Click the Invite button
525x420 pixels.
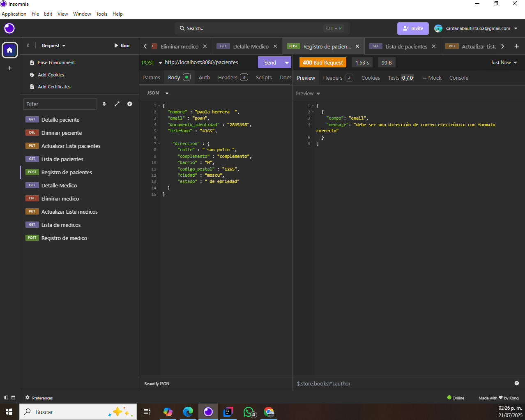coord(413,28)
